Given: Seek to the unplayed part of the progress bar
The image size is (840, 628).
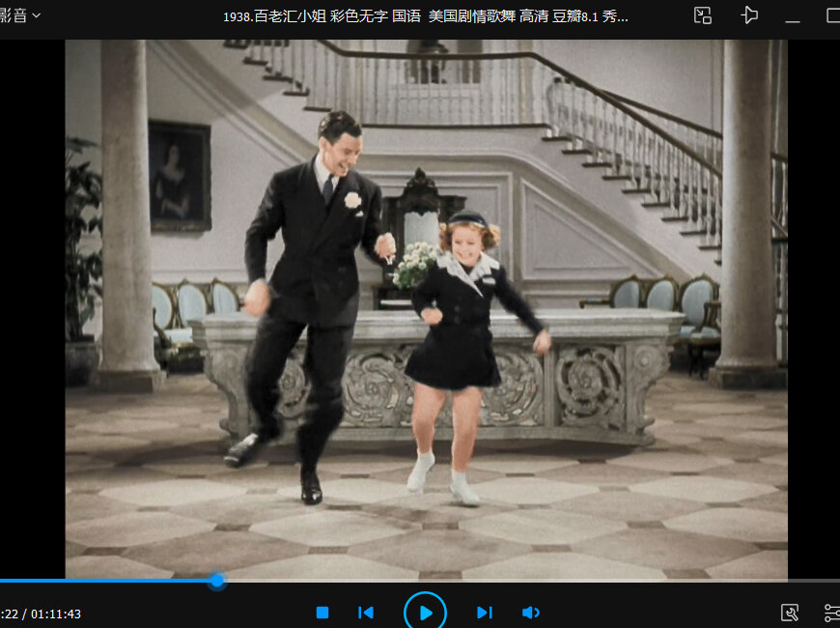Looking at the screenshot, I should [532, 581].
